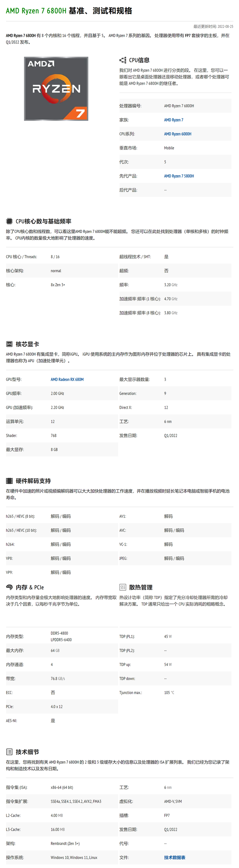Click the memory icon beside 内存 & PCIe

pyautogui.click(x=9, y=587)
